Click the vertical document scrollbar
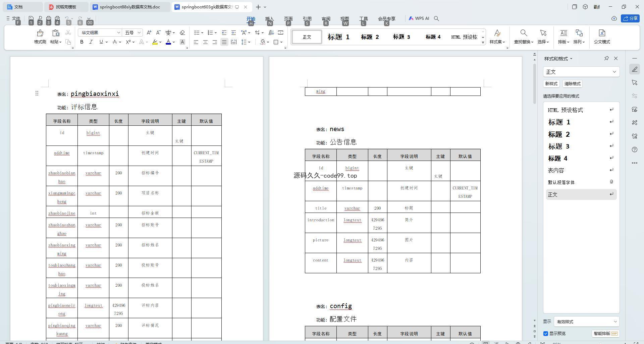 535,84
